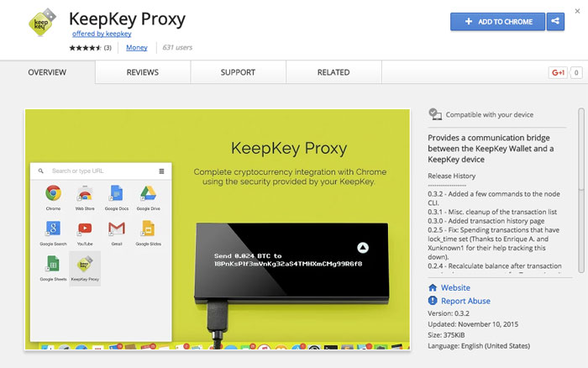This screenshot has height=368, width=588.
Task: Click the Website home icon
Action: click(433, 287)
